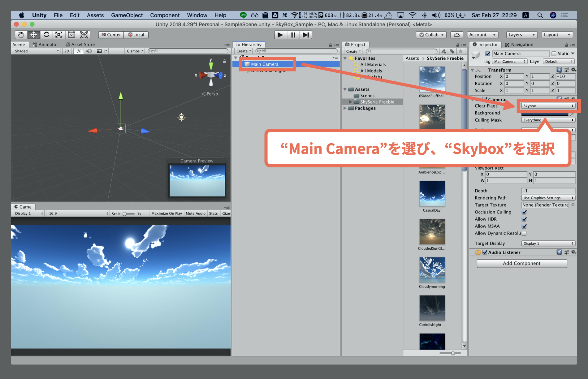588x379 pixels.
Task: Select the combined Transform tool
Action: click(x=84, y=35)
